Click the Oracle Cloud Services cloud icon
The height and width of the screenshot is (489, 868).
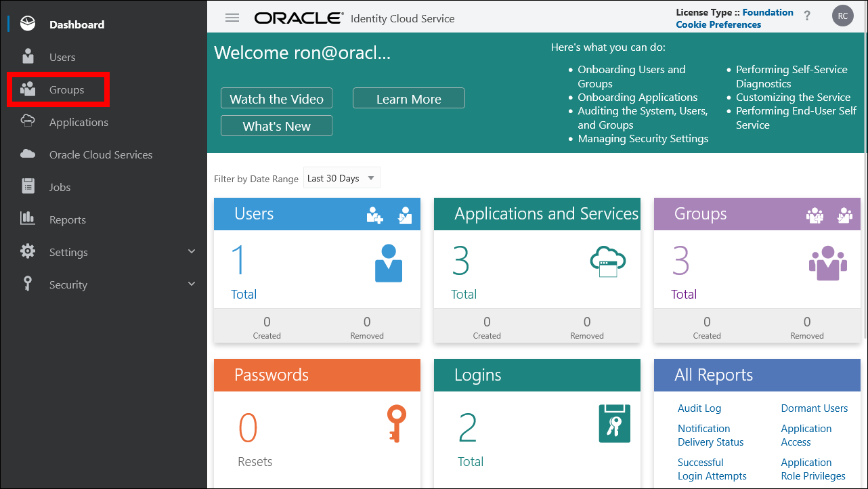click(x=28, y=154)
